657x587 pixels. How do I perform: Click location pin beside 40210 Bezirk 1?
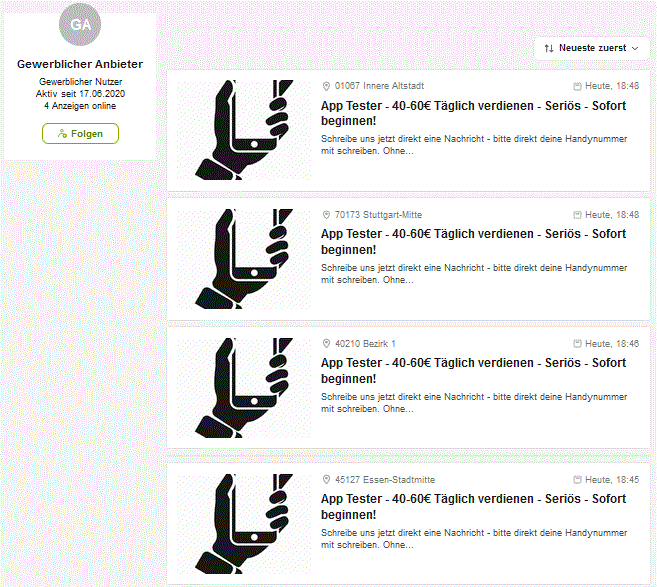tap(326, 344)
